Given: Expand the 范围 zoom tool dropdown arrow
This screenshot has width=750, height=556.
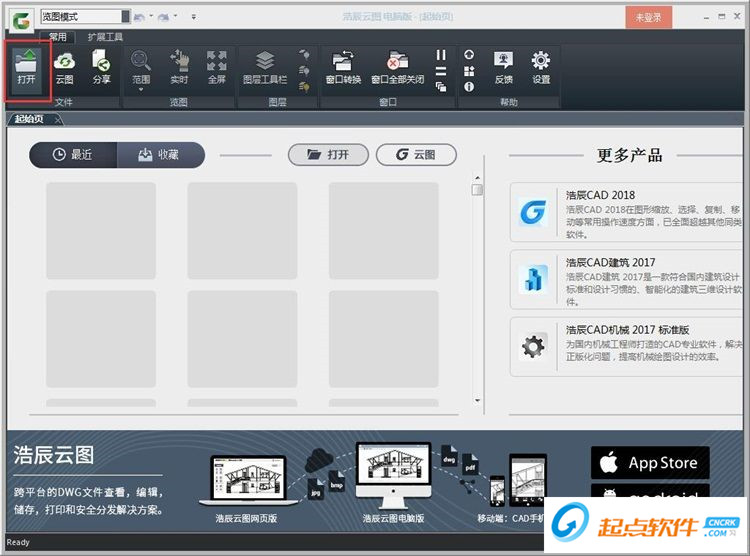Looking at the screenshot, I should [141, 89].
